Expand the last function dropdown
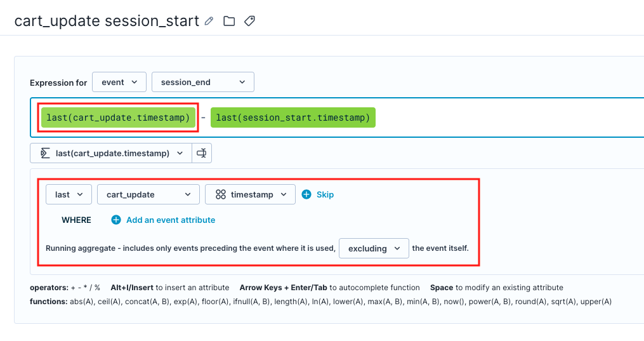644x341 pixels. [69, 194]
